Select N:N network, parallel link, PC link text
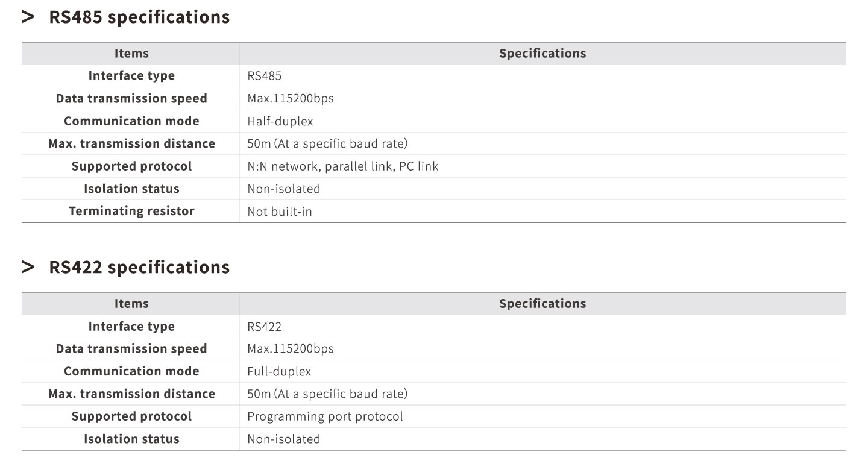 pos(343,166)
